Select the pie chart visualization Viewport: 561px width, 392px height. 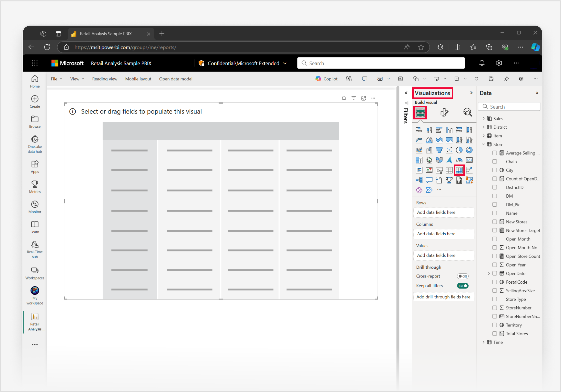click(459, 150)
